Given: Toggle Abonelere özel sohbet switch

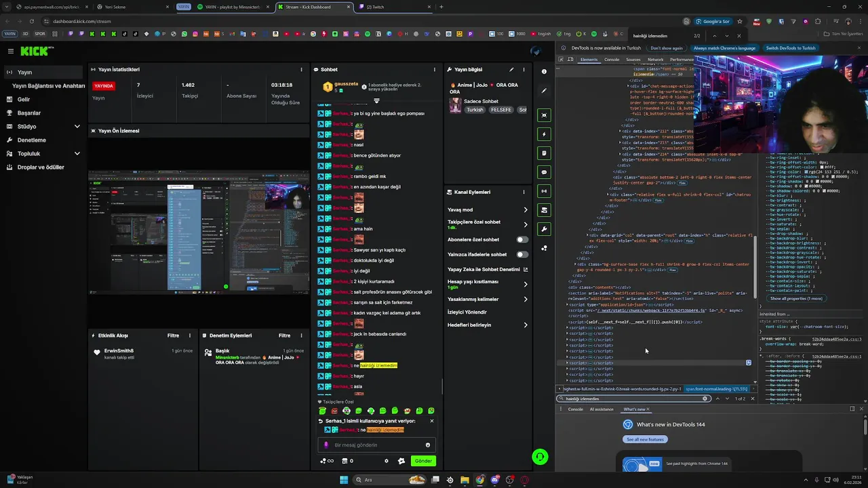Looking at the screenshot, I should 522,239.
